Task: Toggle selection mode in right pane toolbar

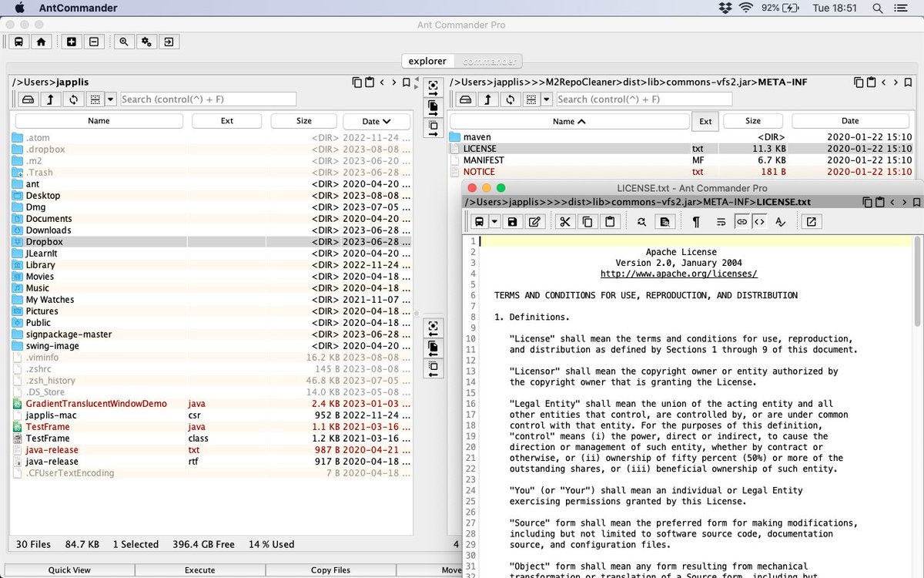Action: (531, 99)
